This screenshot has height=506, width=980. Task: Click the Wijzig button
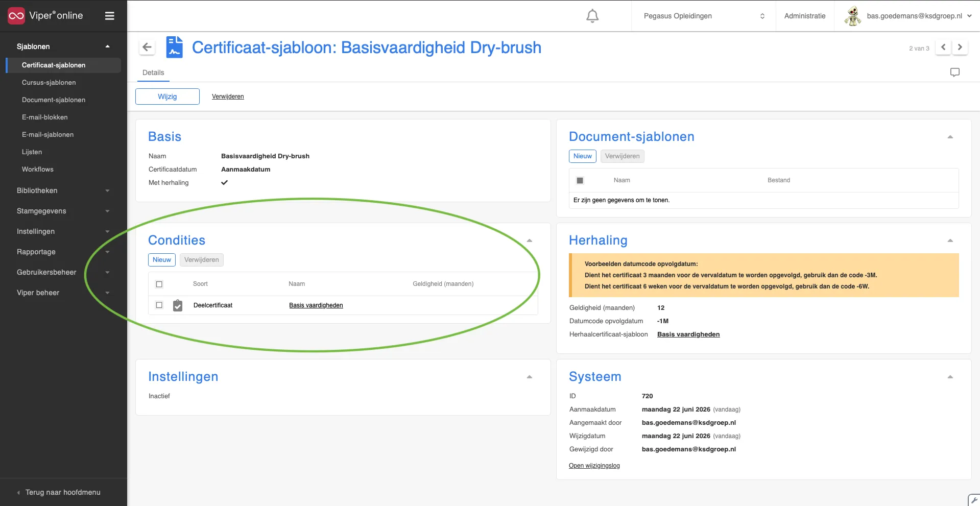[x=168, y=97]
